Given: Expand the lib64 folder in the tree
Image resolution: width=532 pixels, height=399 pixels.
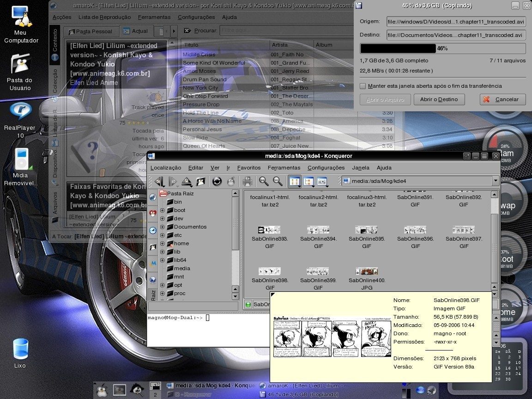Looking at the screenshot, I should (x=162, y=260).
